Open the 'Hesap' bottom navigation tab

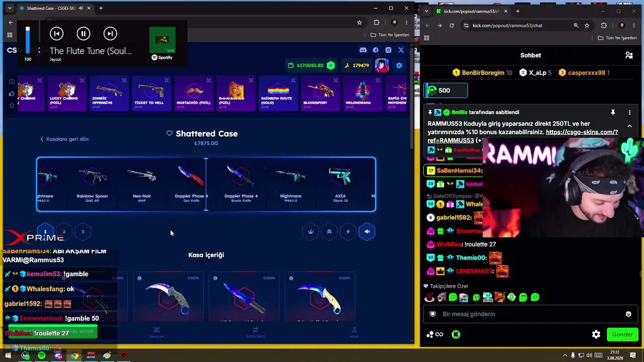(x=354, y=332)
